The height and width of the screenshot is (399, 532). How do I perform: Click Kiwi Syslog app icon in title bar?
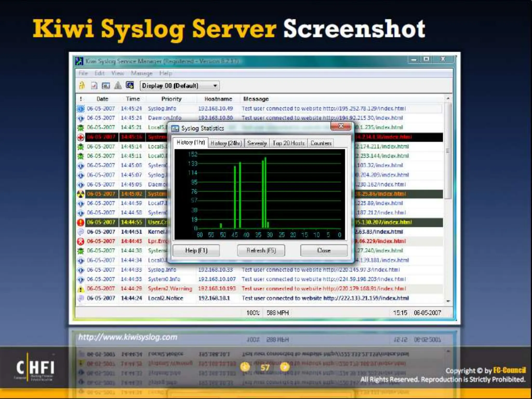(79, 61)
